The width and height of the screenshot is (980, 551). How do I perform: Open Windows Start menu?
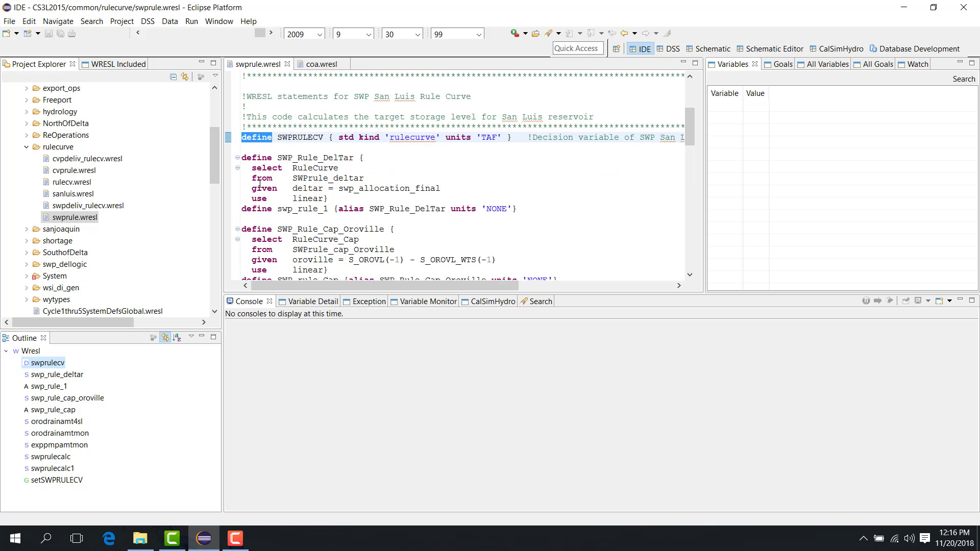(15, 538)
